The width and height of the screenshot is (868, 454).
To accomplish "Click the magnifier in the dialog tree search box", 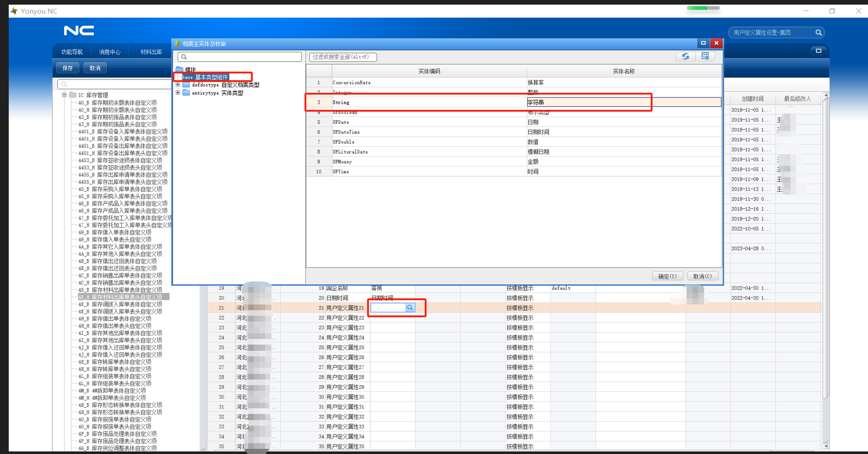I will pyautogui.click(x=184, y=57).
